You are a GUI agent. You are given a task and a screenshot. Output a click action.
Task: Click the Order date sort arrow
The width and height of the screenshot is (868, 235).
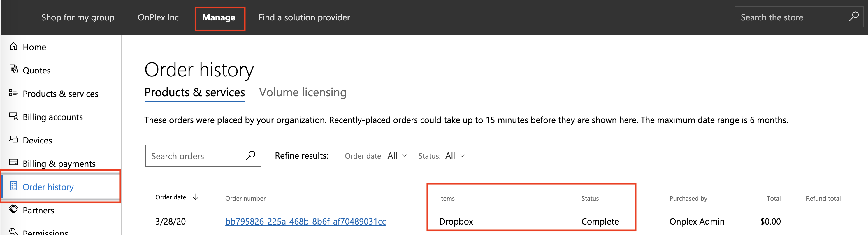[196, 197]
